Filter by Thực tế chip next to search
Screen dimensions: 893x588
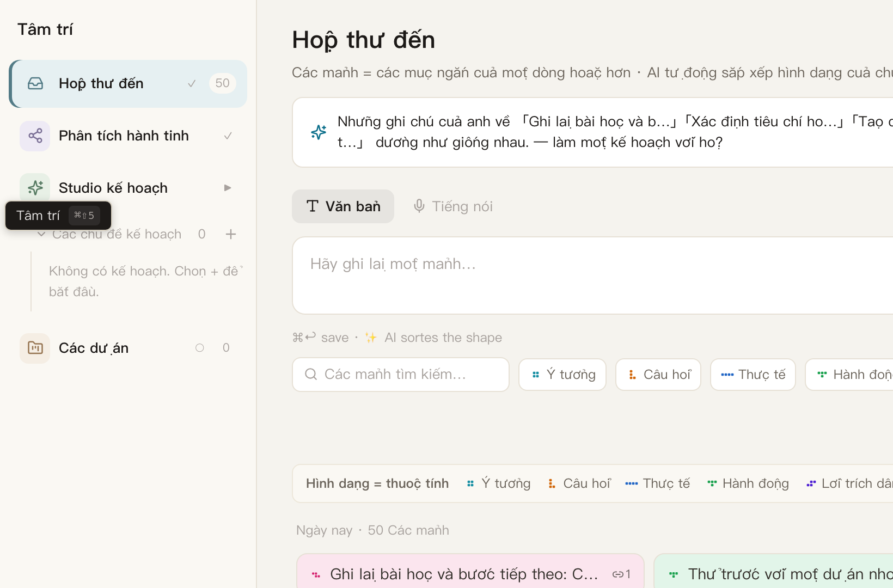(753, 375)
